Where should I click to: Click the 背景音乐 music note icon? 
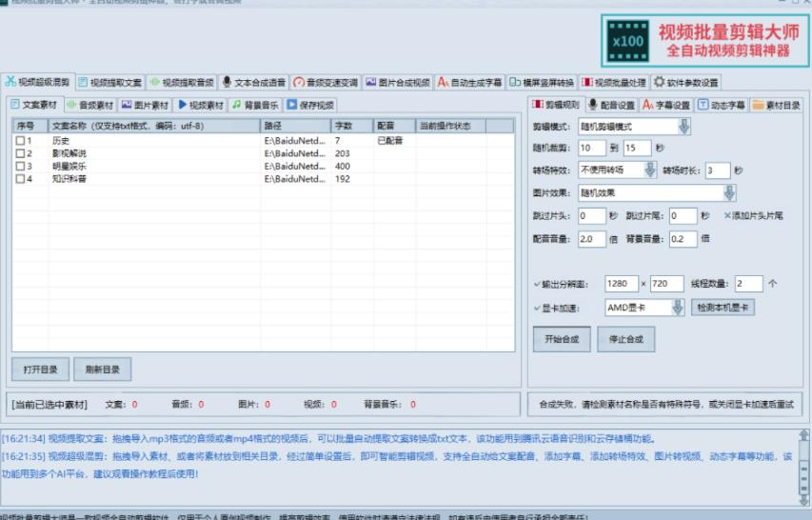tap(236, 105)
